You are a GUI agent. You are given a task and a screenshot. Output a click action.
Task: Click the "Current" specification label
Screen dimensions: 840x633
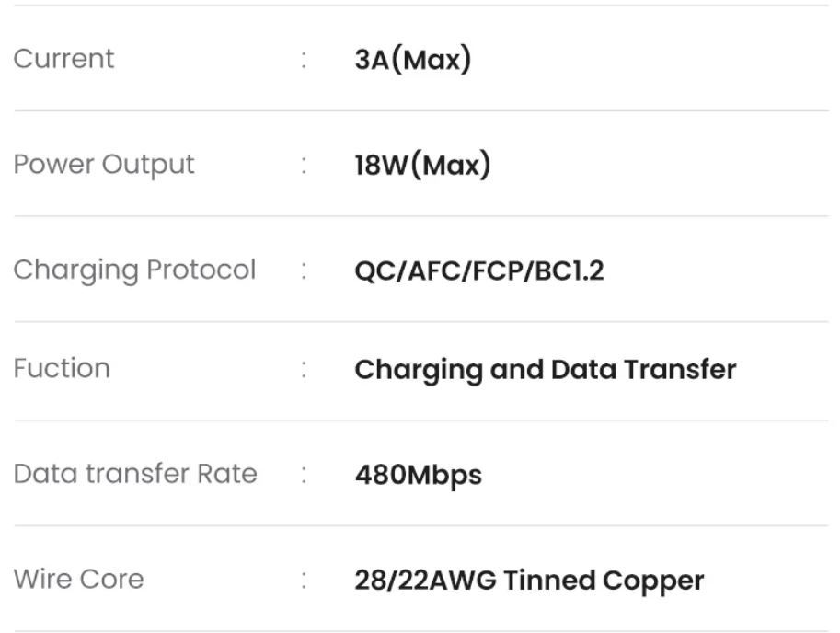tap(63, 59)
